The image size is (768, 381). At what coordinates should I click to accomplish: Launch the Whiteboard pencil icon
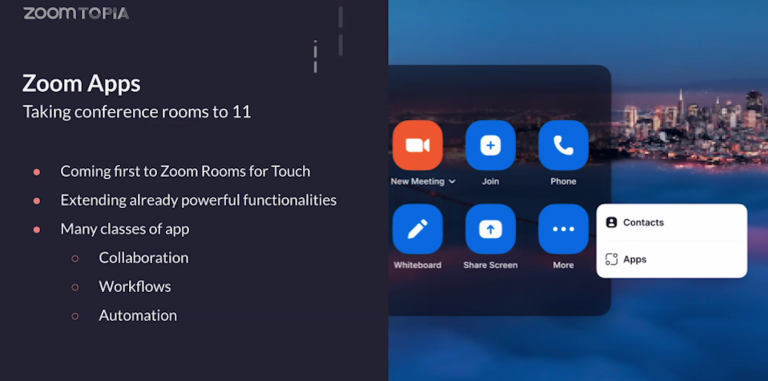click(x=417, y=229)
